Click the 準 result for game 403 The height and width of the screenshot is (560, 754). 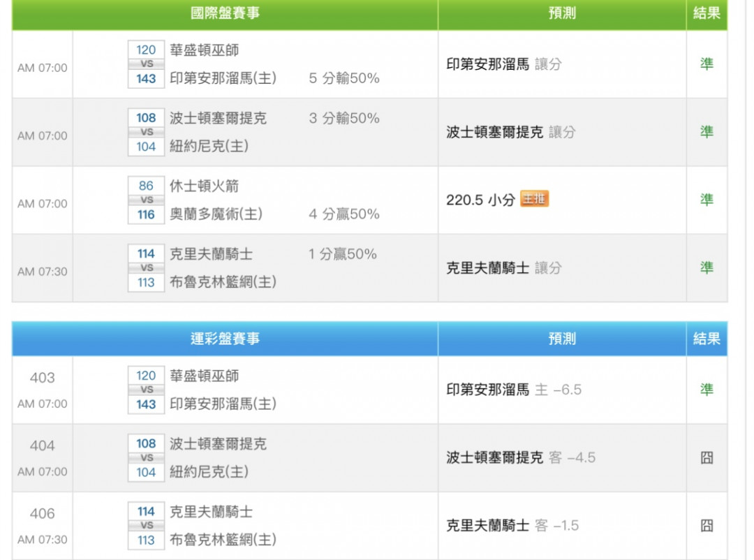707,390
